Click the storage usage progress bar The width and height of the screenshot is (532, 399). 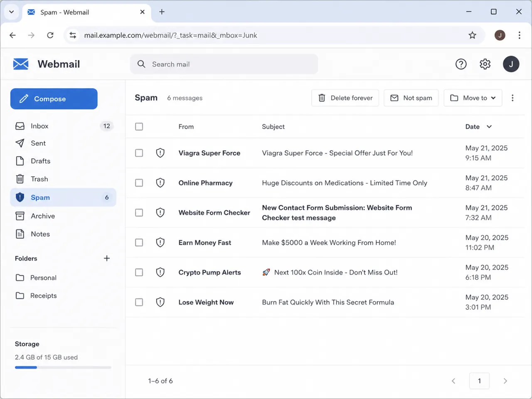coord(63,367)
